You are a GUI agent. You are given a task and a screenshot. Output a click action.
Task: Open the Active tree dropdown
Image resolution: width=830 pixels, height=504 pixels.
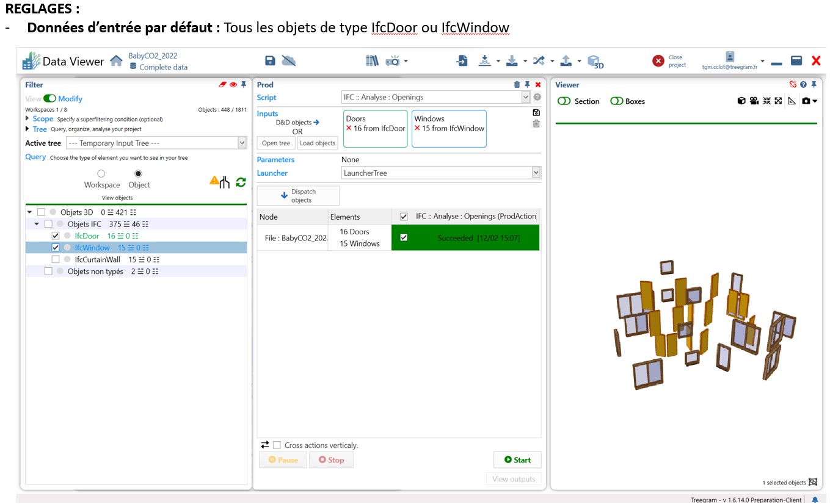(242, 143)
